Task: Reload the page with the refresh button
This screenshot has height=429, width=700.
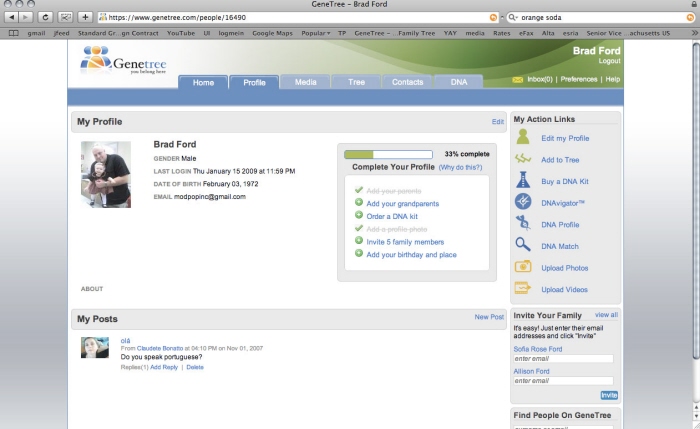Action: click(45, 17)
